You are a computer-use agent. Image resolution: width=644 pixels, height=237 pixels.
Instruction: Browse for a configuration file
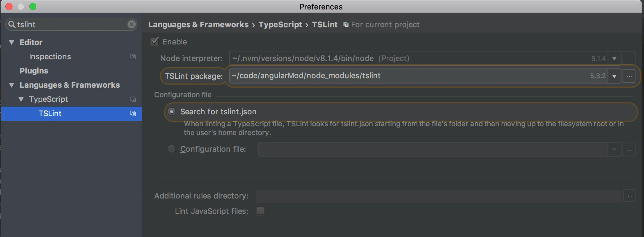point(629,150)
